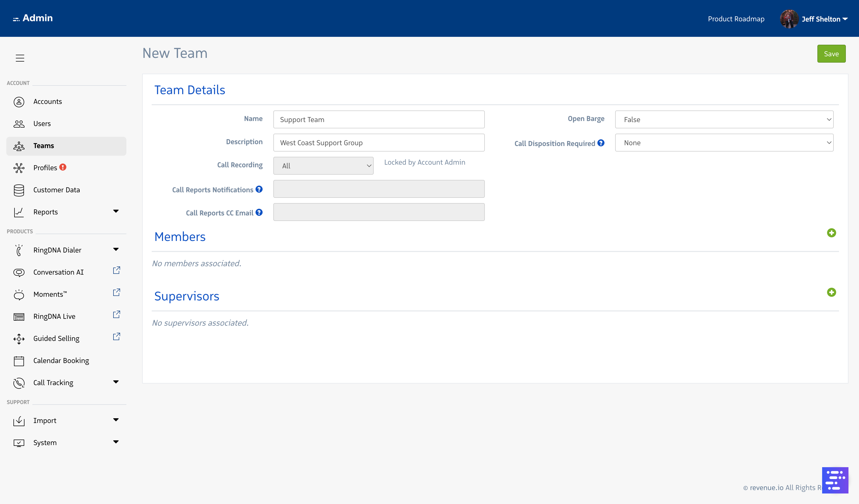This screenshot has height=504, width=859.
Task: Open RingDNA Live external link icon
Action: tap(116, 314)
